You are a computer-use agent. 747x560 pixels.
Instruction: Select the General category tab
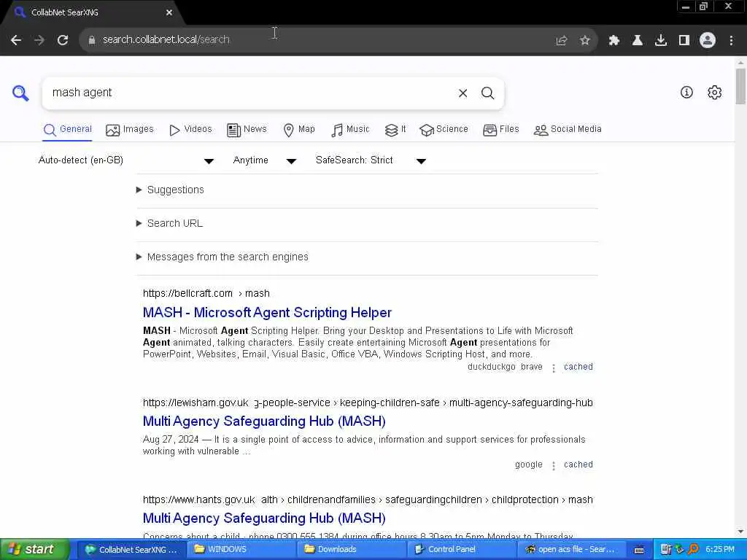[67, 130]
